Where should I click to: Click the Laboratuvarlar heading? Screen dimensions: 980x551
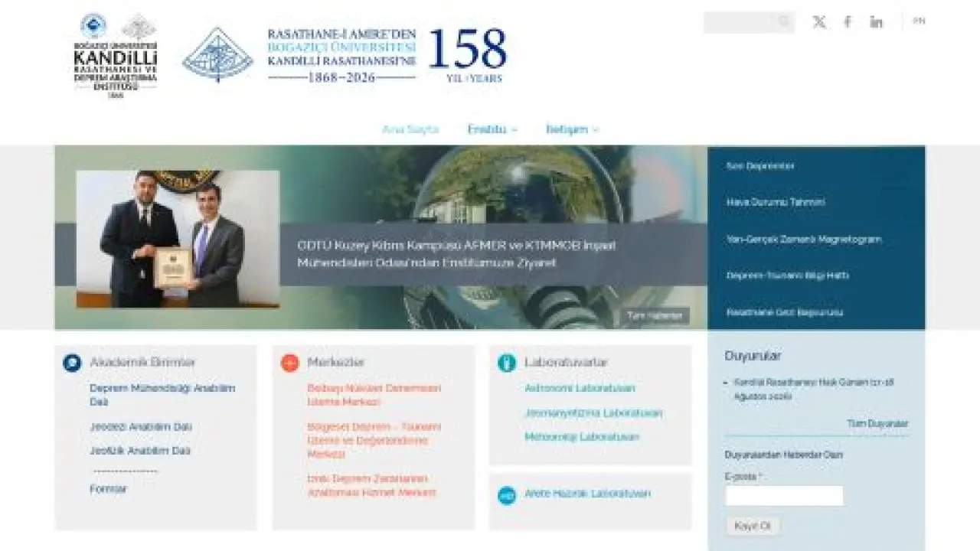click(x=566, y=362)
